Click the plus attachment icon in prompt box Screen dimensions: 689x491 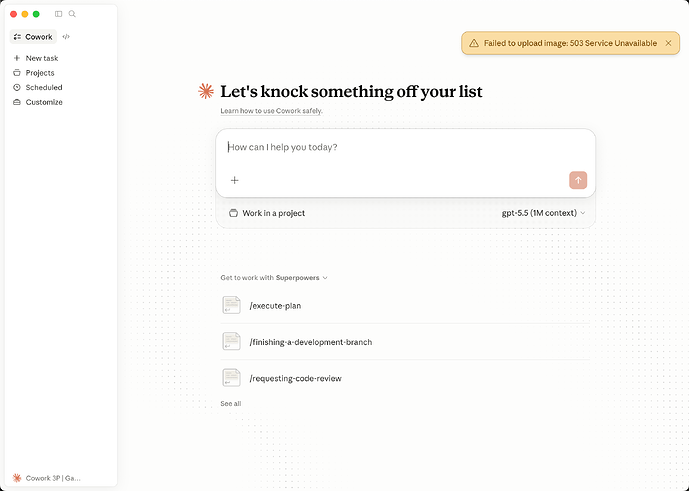coord(235,180)
